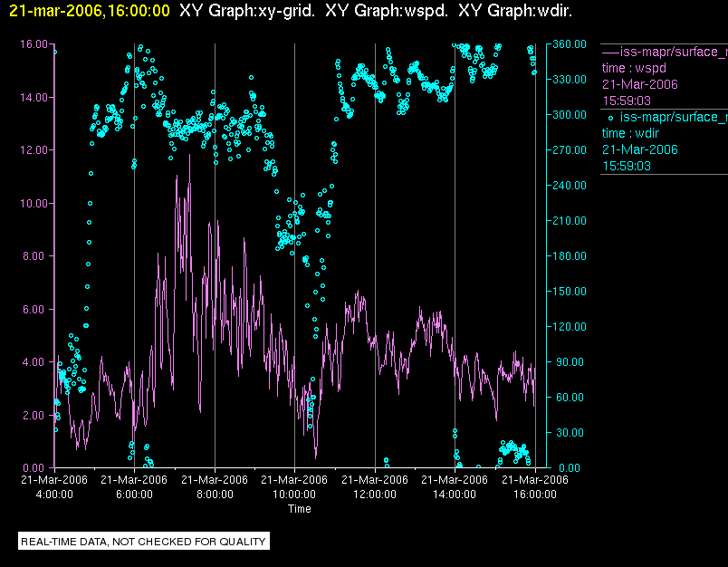The image size is (728, 567).
Task: Click the REAL-TIME DATA, NOT CHECKED FOR QUALITY notice
Action: click(x=143, y=542)
